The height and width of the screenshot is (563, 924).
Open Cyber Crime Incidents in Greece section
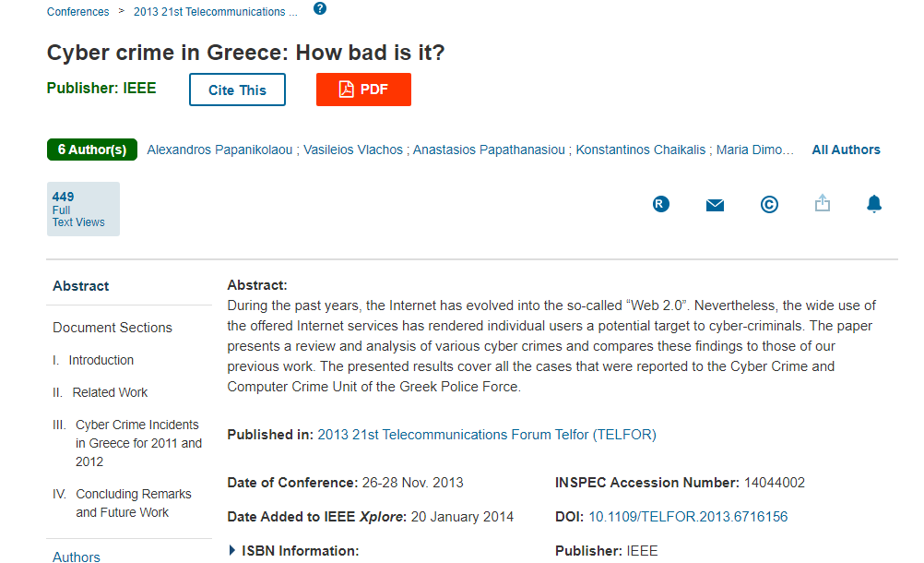pos(137,443)
